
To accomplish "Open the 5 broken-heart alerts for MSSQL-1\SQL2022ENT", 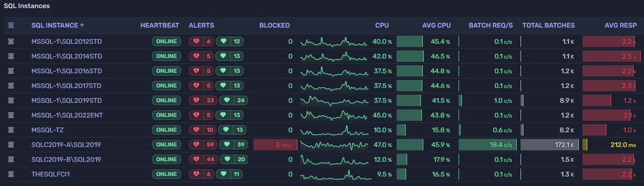I will tap(201, 115).
